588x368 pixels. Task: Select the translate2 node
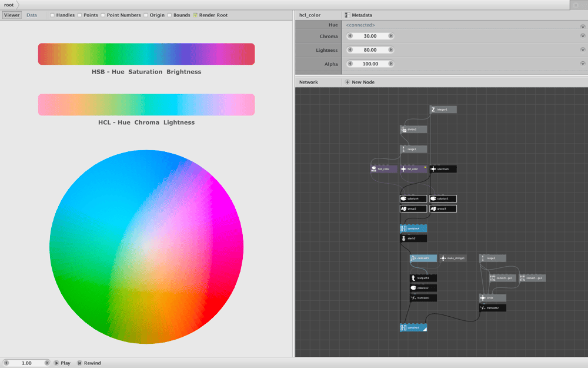(492, 308)
